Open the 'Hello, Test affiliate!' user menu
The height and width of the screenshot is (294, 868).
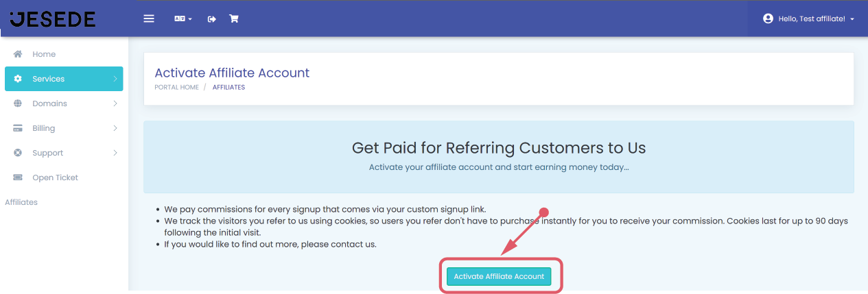point(808,19)
